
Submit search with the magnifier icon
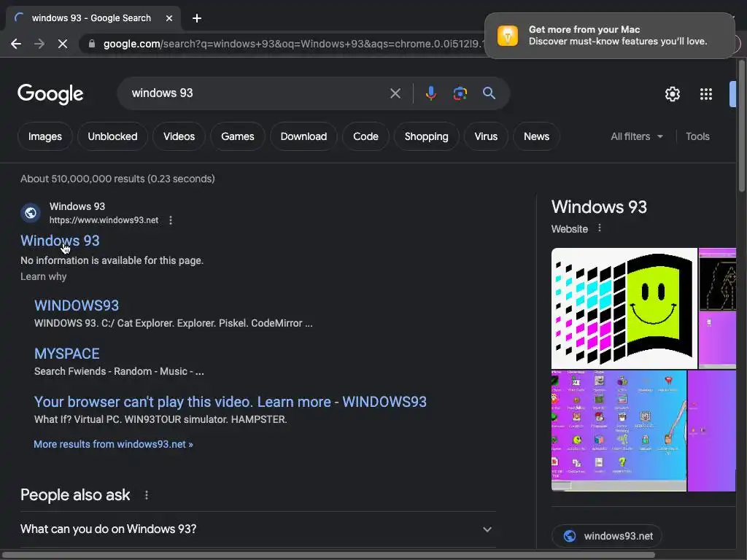click(x=489, y=93)
